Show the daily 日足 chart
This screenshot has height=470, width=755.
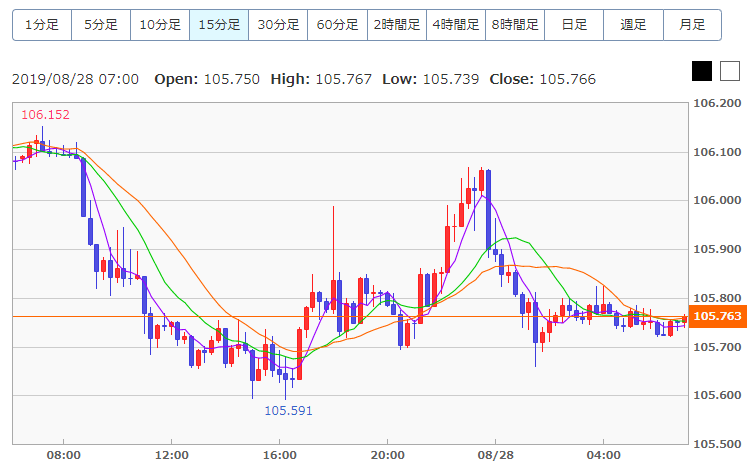coord(574,25)
